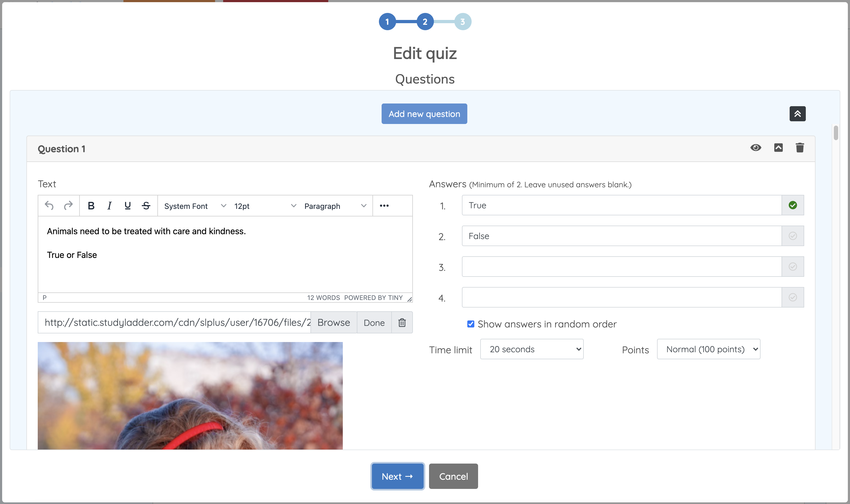Click the undo arrow in editor
Screen dimensions: 850x504
click(49, 206)
